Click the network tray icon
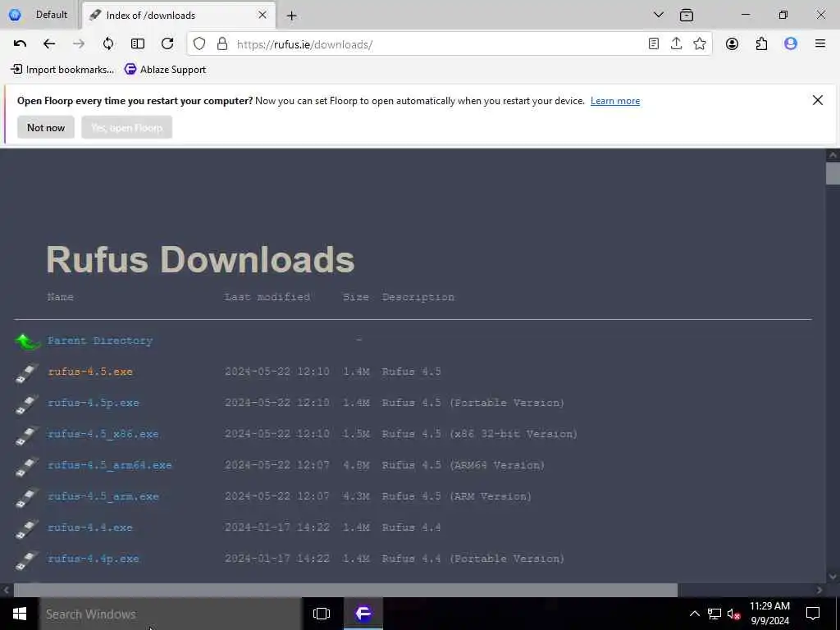The width and height of the screenshot is (840, 630). (714, 614)
